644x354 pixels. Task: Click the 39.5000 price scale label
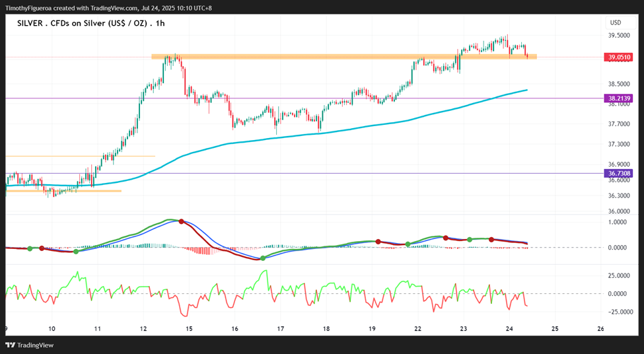click(x=619, y=36)
